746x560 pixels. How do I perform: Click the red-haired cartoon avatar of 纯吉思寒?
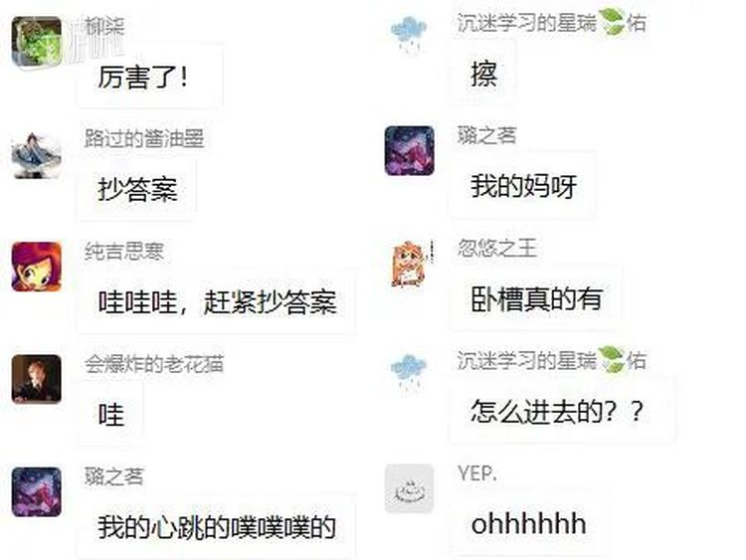[37, 267]
